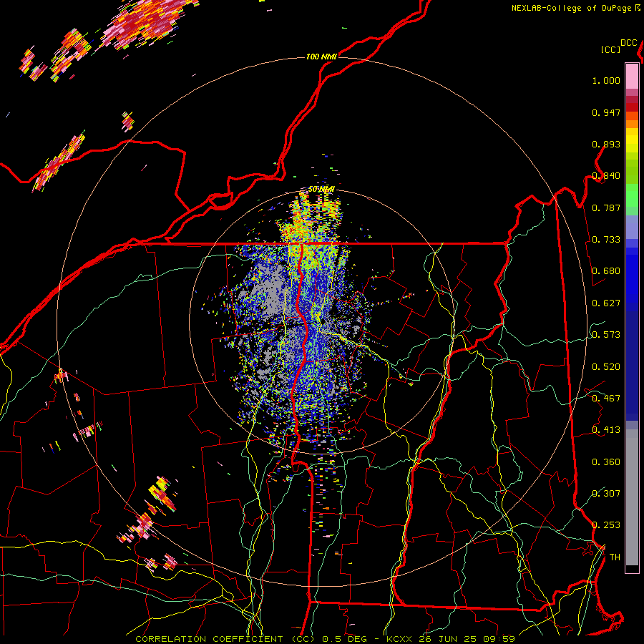644x644 pixels.
Task: Click the 0.413 scale value
Action: pos(606,430)
